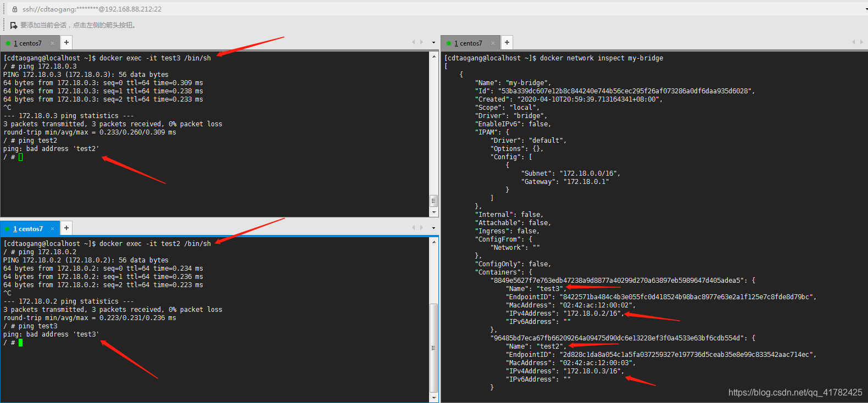Image resolution: width=868 pixels, height=403 pixels.
Task: Click the line '"Name": "my-bridge"'
Action: pos(513,83)
